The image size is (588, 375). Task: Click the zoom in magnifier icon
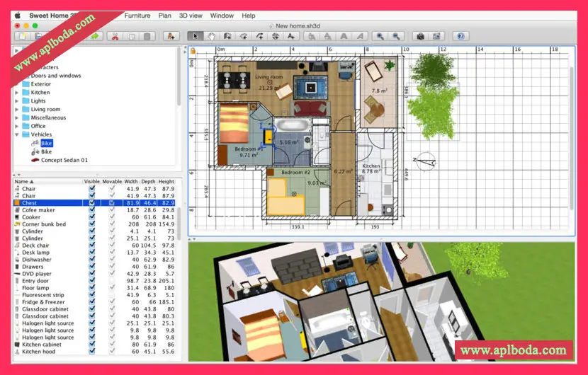coord(380,35)
